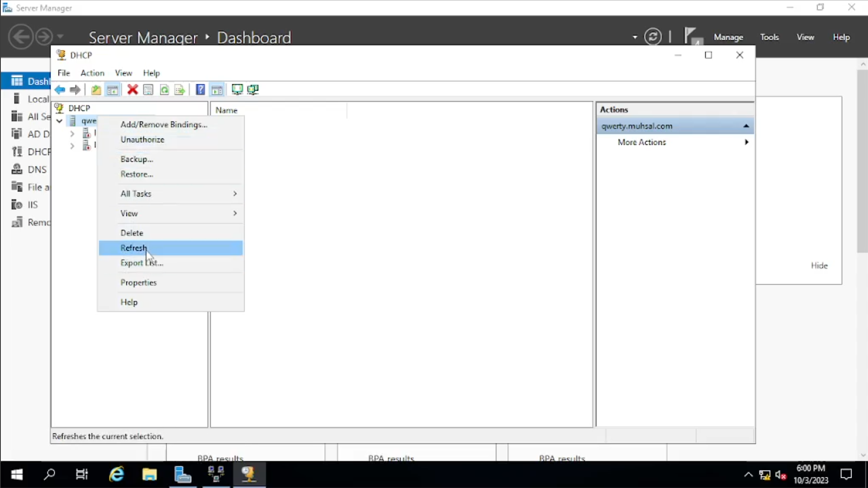Click the export list toolbar icon
Viewport: 868px width, 488px height.
pyautogui.click(x=180, y=89)
